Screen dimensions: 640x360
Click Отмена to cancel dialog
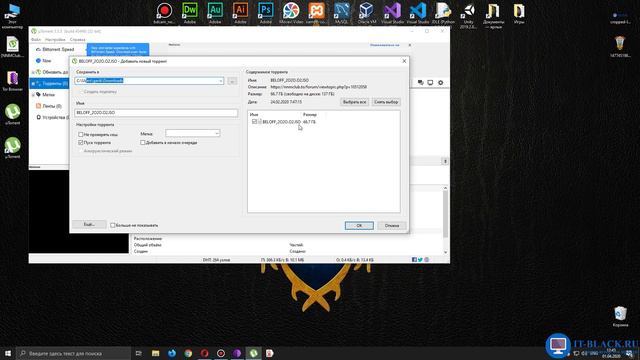point(392,226)
